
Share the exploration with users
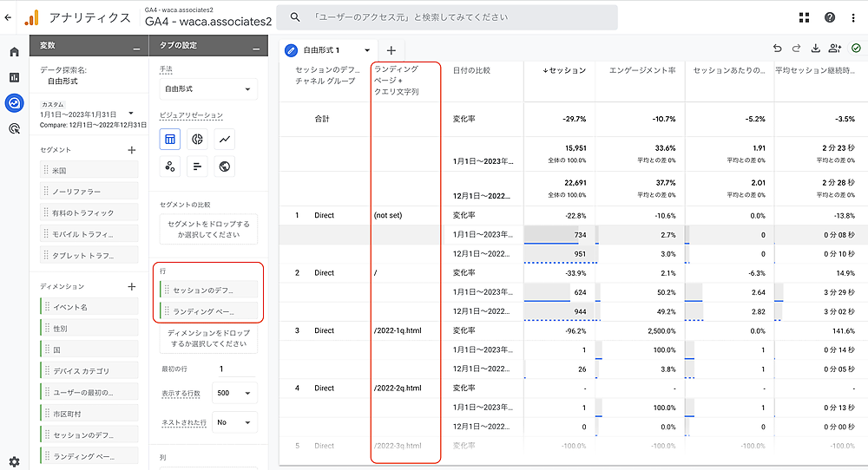pyautogui.click(x=835, y=49)
